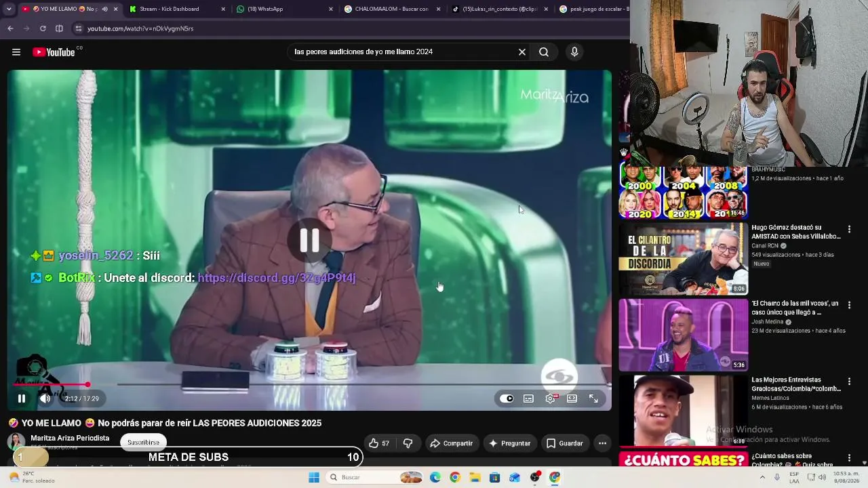
Task: Open the player settings gear
Action: [x=550, y=399]
